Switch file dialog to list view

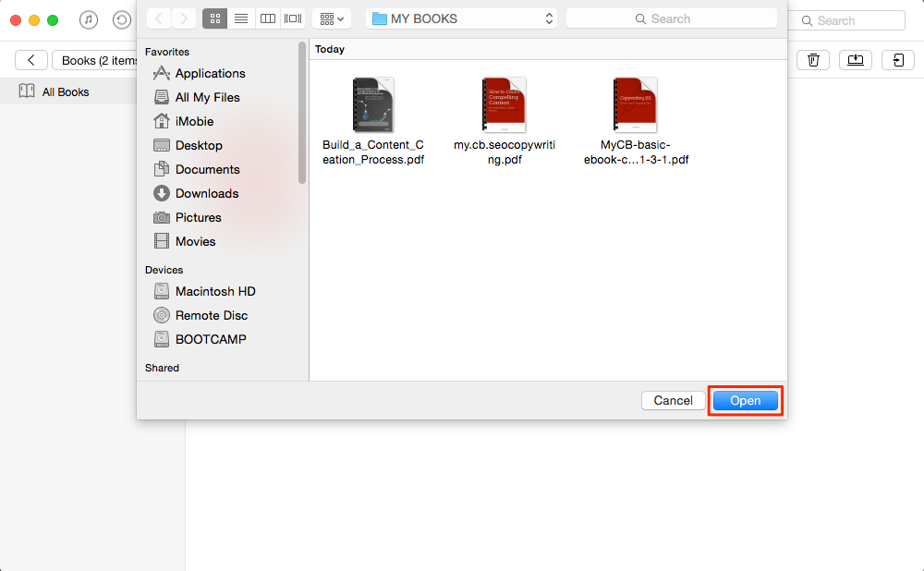(x=240, y=18)
